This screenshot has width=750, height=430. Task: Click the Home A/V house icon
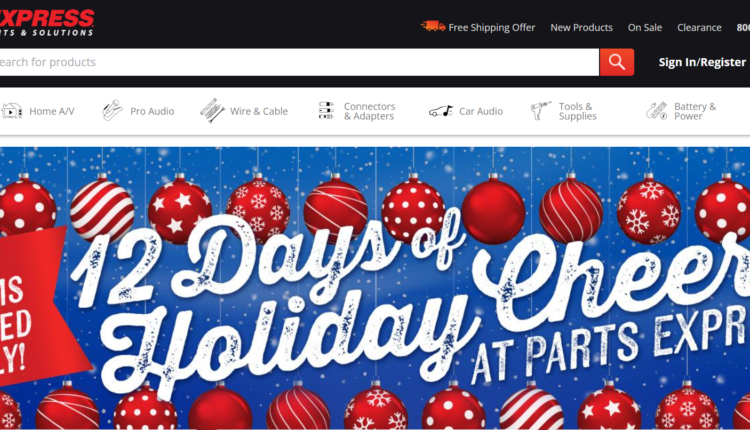pos(11,111)
